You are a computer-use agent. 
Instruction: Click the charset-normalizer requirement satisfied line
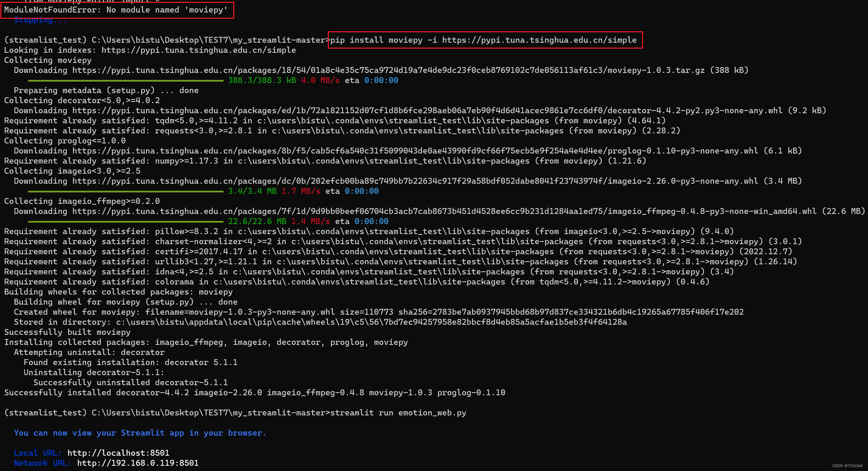(403, 242)
